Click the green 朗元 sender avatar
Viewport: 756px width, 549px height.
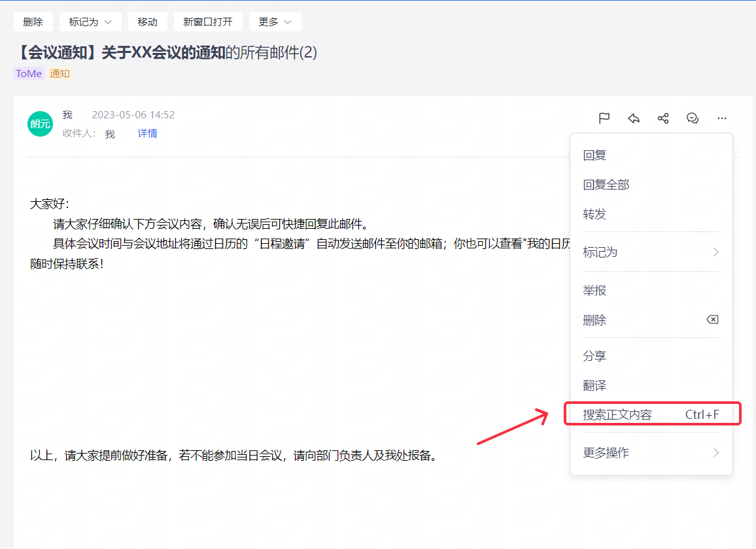coord(40,124)
